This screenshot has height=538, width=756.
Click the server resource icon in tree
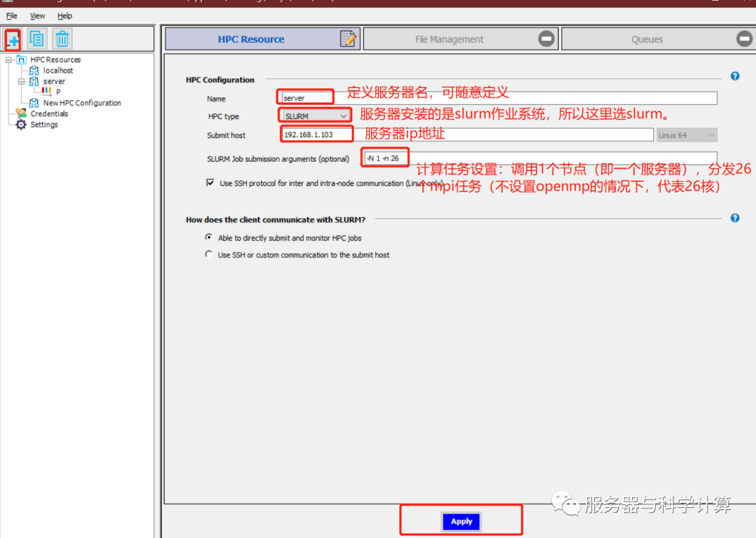[x=34, y=81]
